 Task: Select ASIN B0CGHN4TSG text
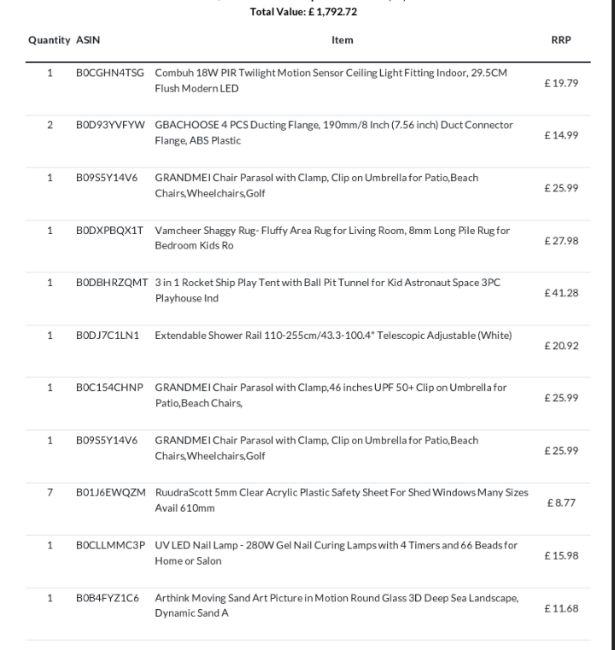110,73
